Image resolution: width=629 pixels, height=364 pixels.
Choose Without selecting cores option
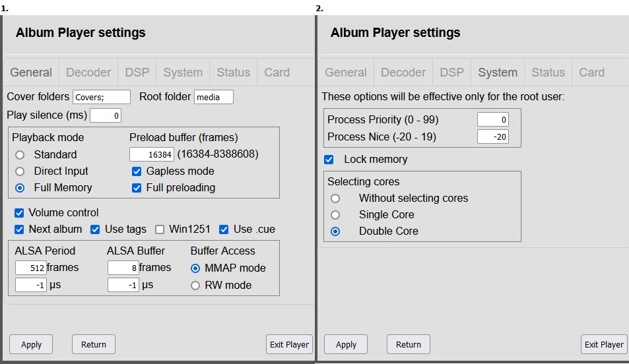point(335,198)
